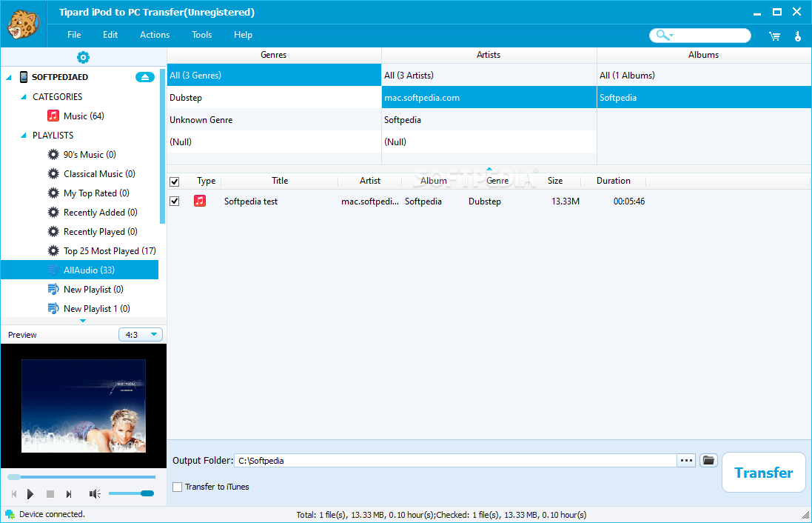
Task: Open the output folder with the folder icon
Action: [x=708, y=460]
